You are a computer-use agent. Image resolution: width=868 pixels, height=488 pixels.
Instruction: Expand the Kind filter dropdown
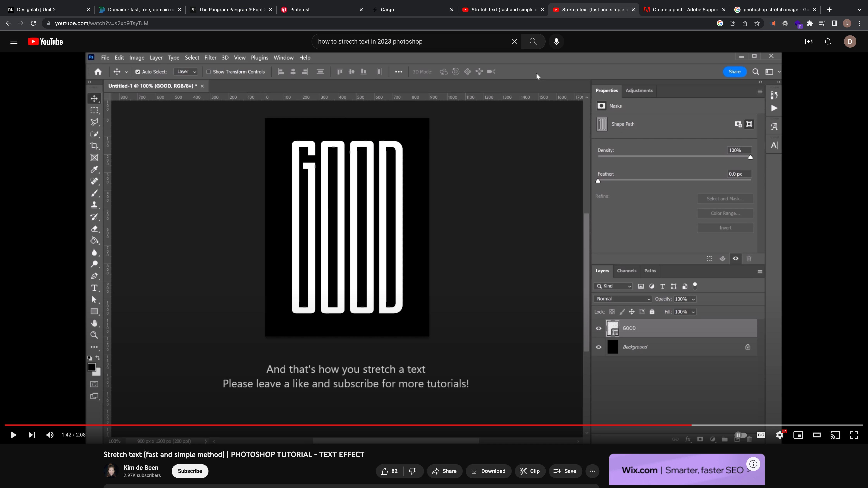(613, 286)
